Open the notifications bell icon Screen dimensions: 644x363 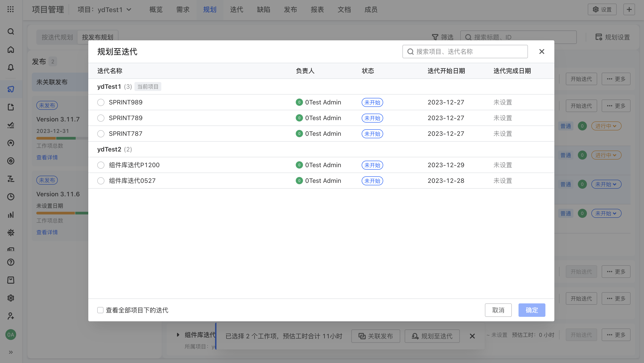11,67
